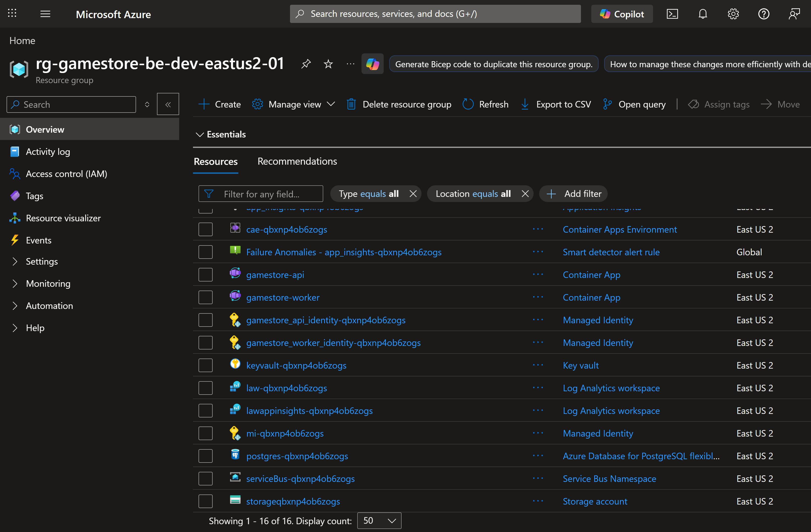Image resolution: width=811 pixels, height=532 pixels.
Task: Pin resource group to dashboard
Action: pyautogui.click(x=306, y=64)
